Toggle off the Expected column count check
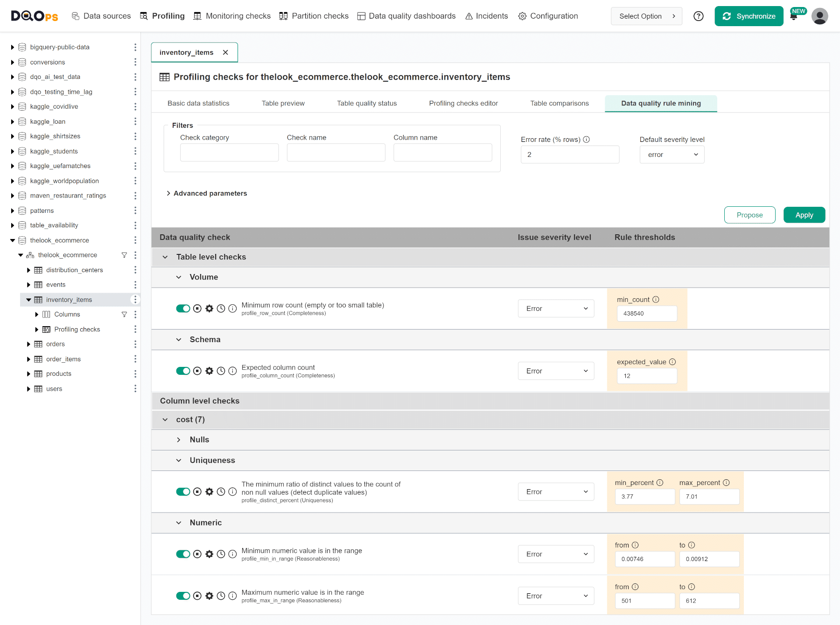The height and width of the screenshot is (625, 840). [183, 371]
